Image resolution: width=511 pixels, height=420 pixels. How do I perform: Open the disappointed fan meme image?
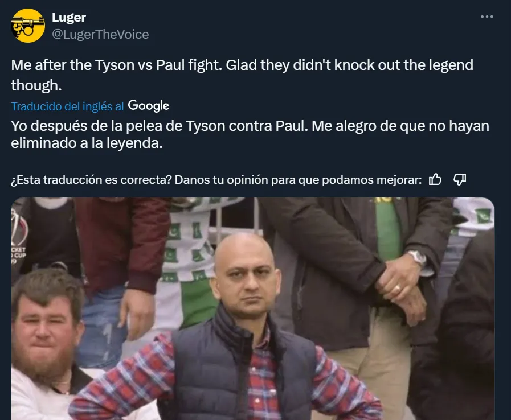253,308
